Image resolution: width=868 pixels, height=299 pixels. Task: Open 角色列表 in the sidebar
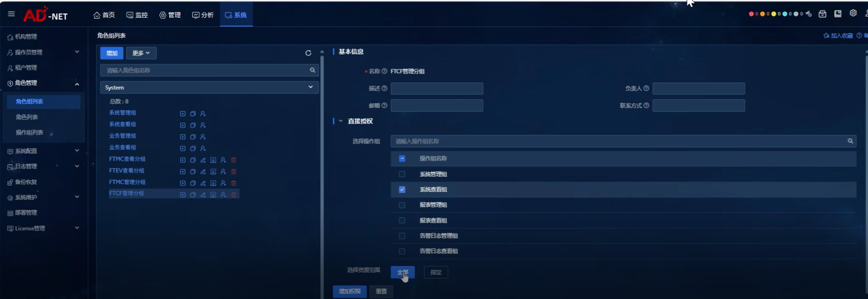[27, 117]
